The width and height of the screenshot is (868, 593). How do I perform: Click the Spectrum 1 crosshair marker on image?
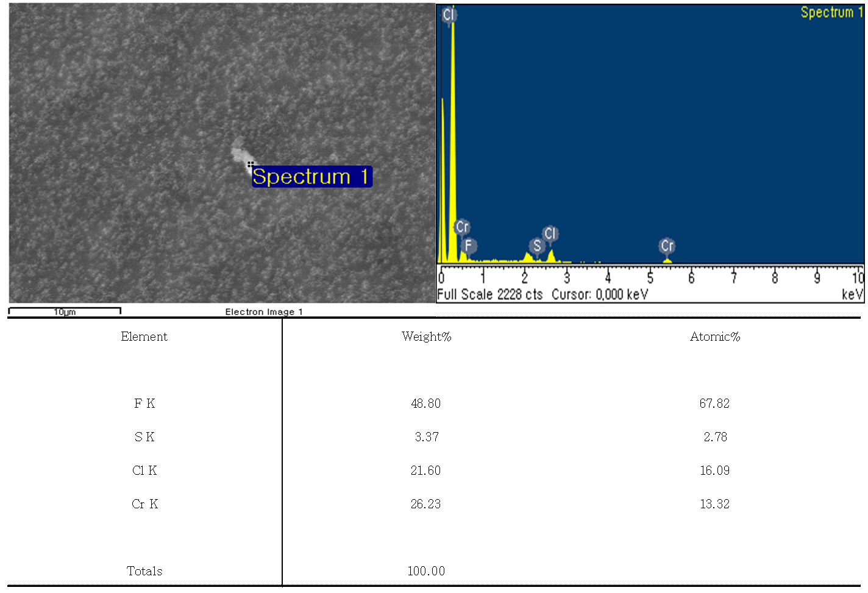(x=251, y=165)
